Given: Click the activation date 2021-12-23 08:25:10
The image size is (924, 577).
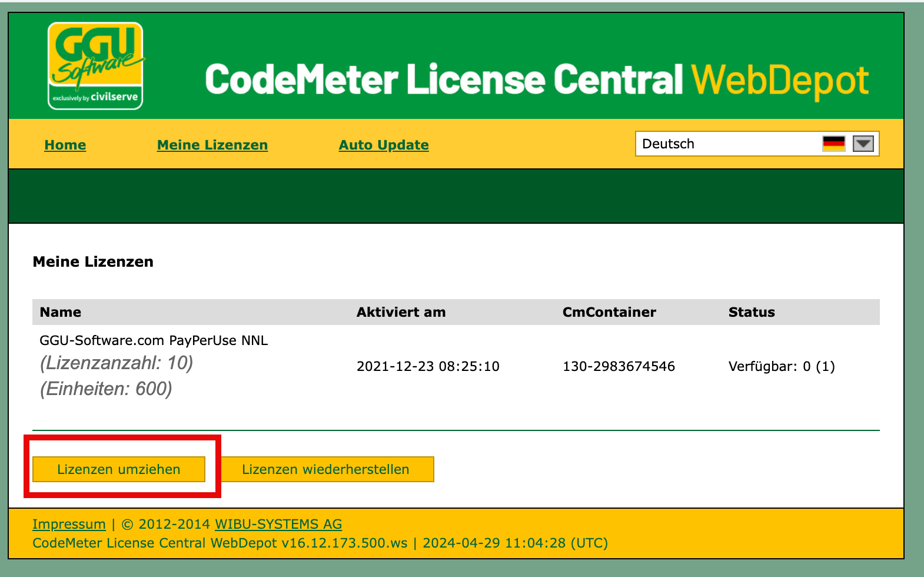Looking at the screenshot, I should point(428,366).
